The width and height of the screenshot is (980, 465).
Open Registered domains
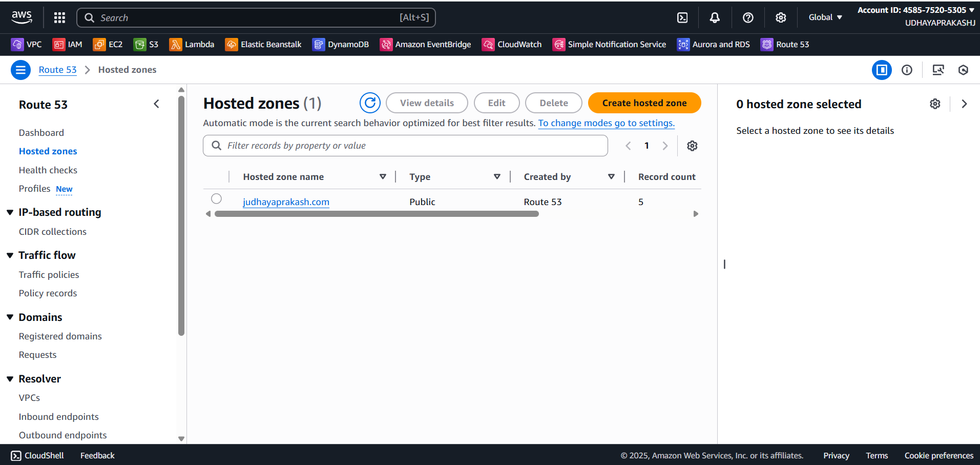pyautogui.click(x=60, y=336)
